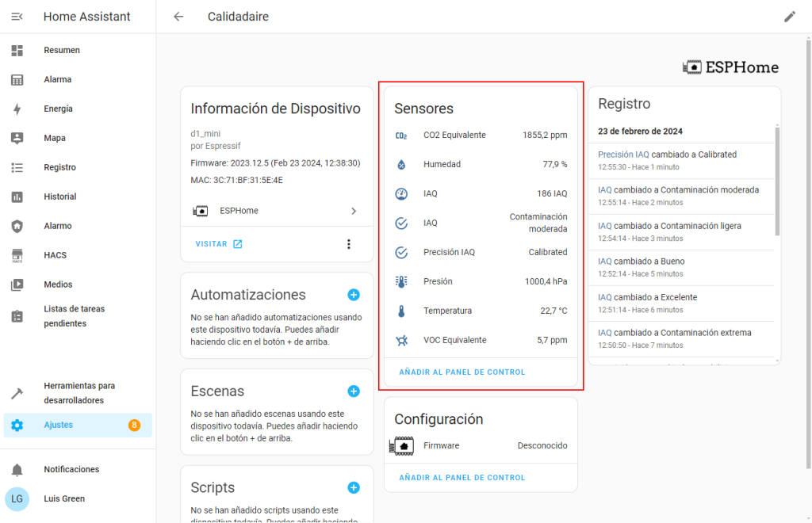Click the Registro panel scrollbar

coord(776,182)
